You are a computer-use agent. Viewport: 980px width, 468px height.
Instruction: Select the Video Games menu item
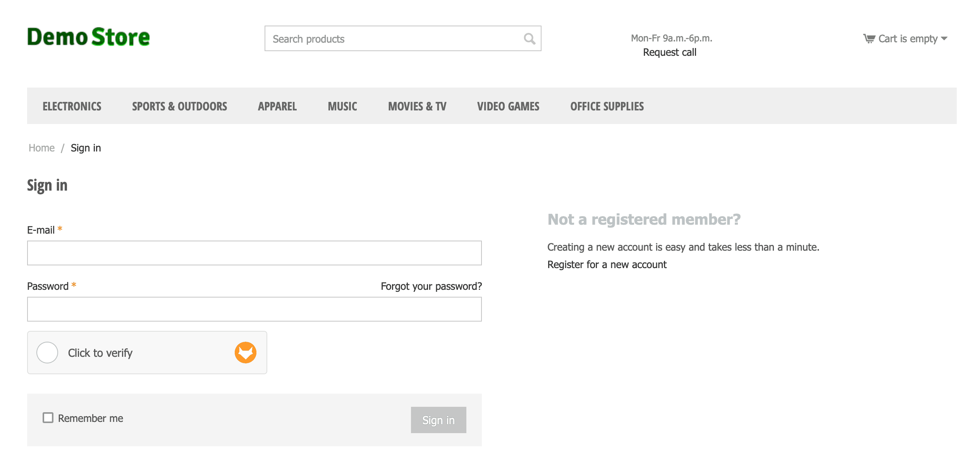(x=508, y=105)
